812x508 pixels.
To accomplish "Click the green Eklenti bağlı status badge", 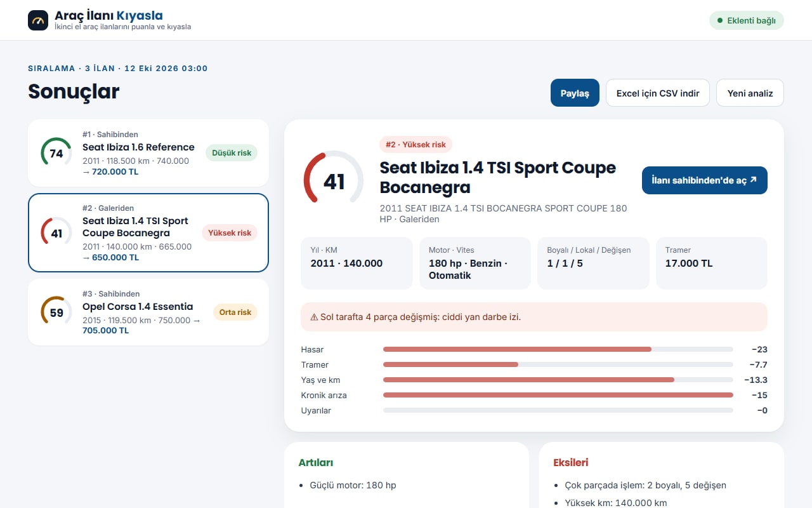I will point(747,20).
